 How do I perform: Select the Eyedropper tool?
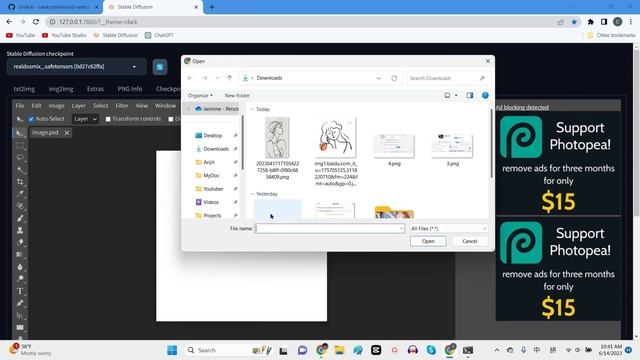point(20,194)
